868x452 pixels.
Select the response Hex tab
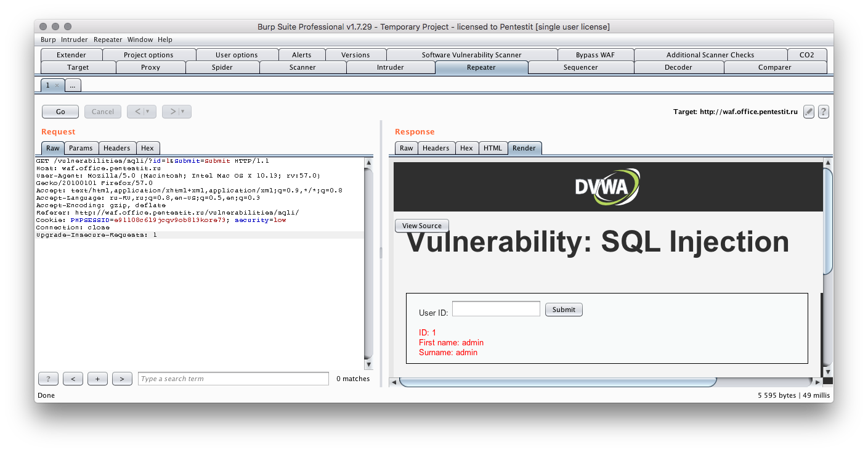pos(466,148)
